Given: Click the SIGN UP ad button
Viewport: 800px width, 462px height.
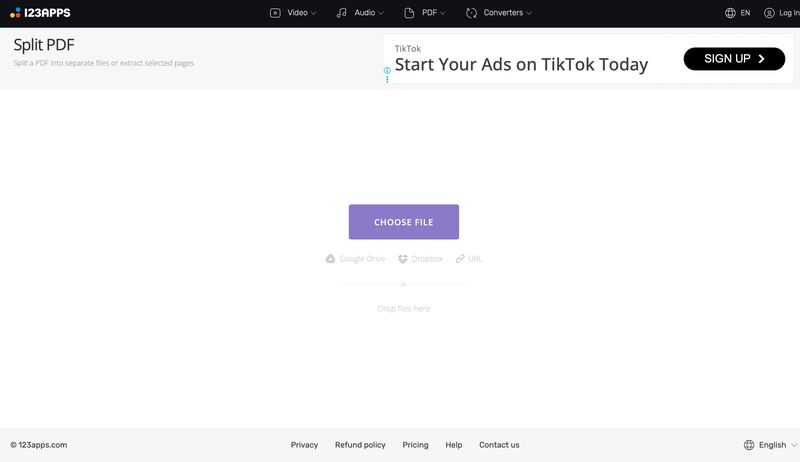Looking at the screenshot, I should (734, 59).
